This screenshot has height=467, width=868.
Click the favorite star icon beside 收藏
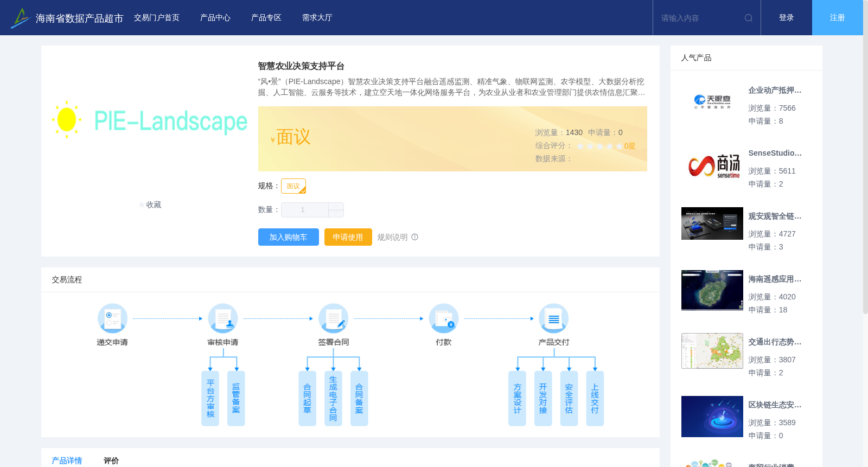pyautogui.click(x=142, y=205)
